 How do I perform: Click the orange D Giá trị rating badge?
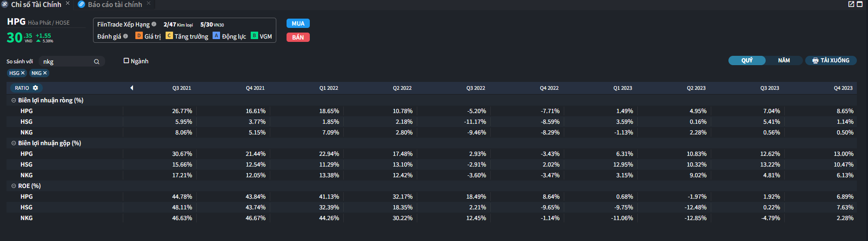click(139, 36)
